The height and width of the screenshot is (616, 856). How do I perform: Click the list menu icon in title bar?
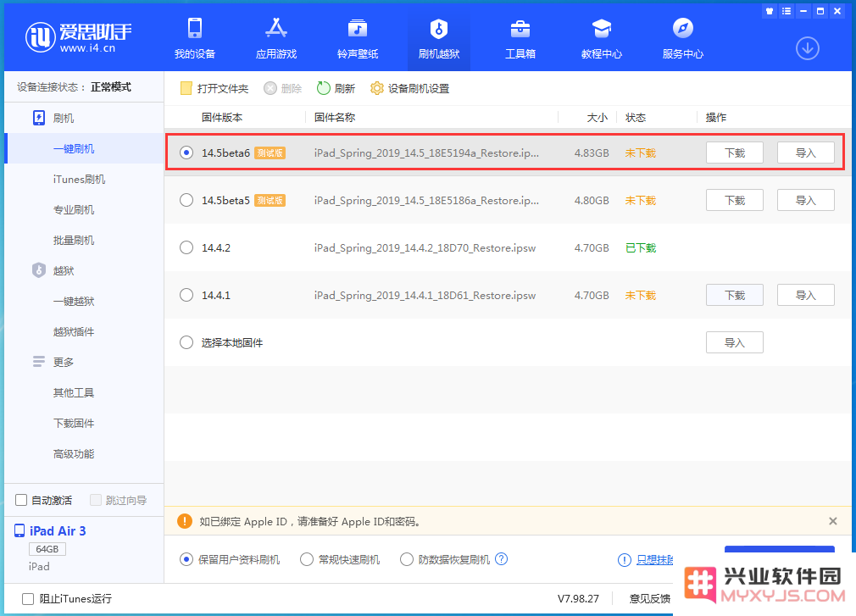click(787, 11)
